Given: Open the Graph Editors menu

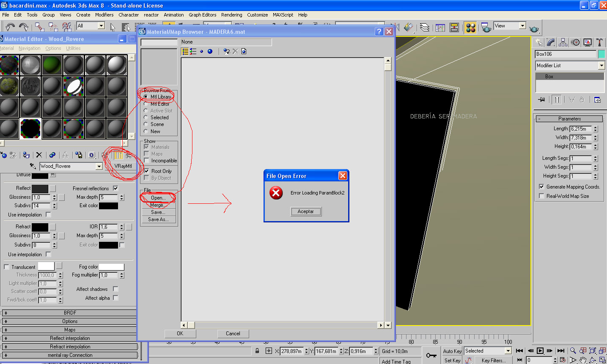Looking at the screenshot, I should click(203, 15).
